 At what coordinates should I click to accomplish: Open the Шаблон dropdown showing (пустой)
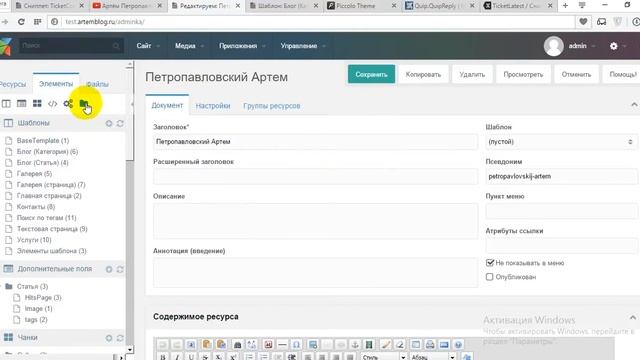pos(561,142)
